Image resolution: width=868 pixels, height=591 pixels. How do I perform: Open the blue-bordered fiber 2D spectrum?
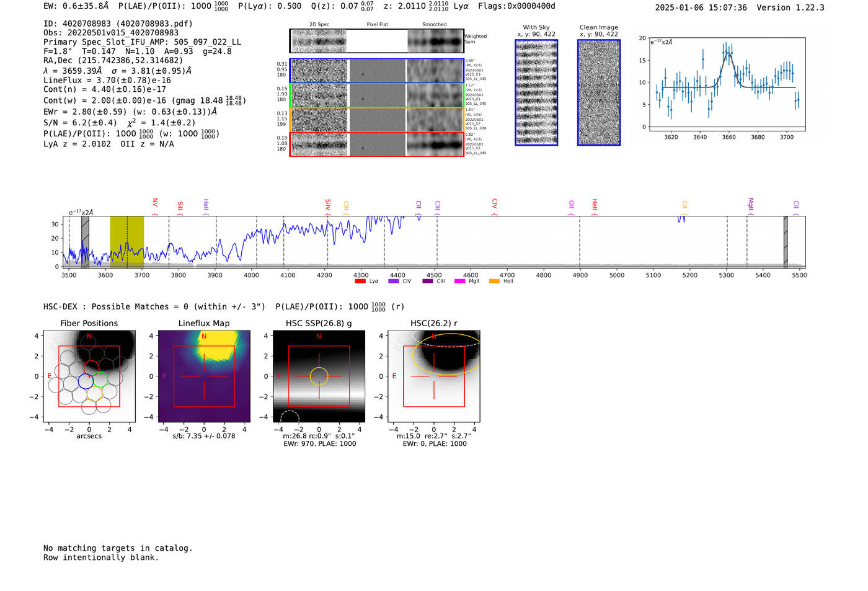pos(319,71)
